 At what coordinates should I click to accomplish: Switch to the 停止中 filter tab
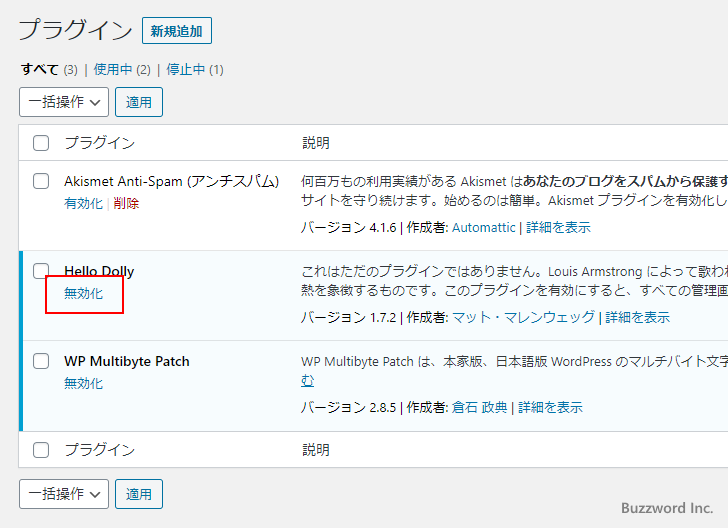tap(186, 70)
